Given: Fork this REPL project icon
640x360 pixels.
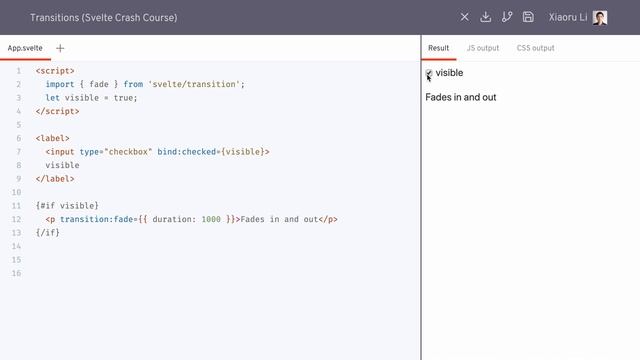Looking at the screenshot, I should point(507,17).
